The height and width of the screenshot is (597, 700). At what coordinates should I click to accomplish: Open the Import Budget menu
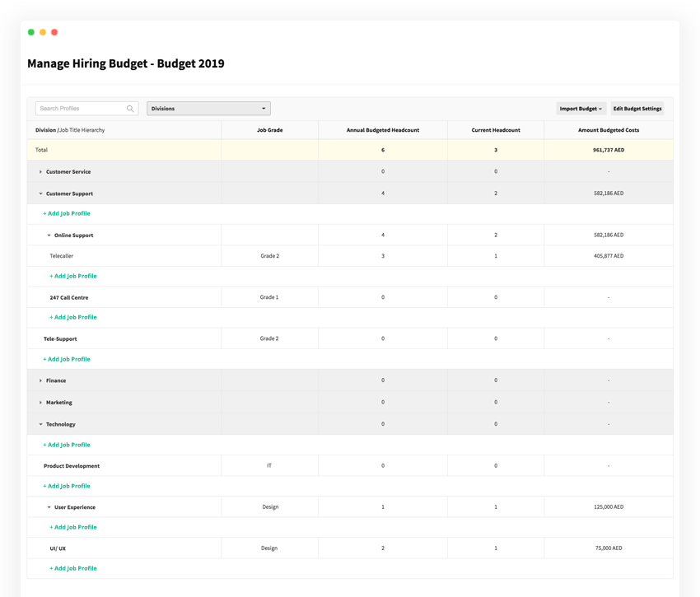click(581, 109)
